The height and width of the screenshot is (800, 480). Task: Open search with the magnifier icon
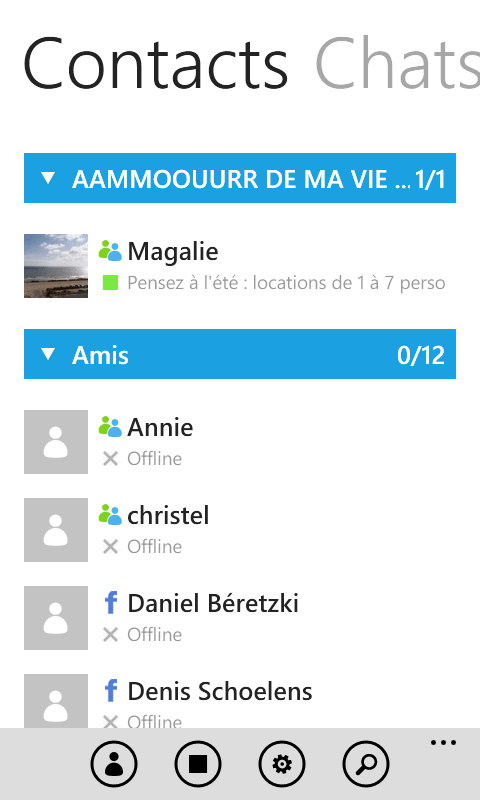pyautogui.click(x=366, y=764)
